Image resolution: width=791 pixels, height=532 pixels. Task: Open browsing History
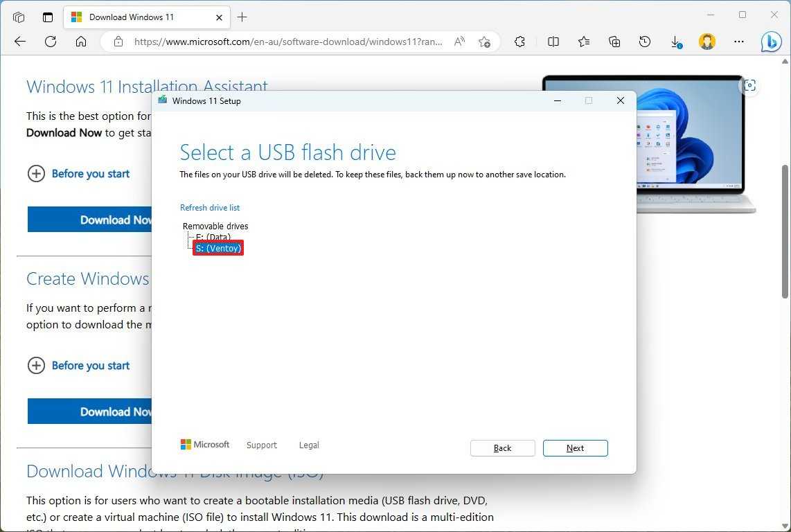tap(645, 42)
